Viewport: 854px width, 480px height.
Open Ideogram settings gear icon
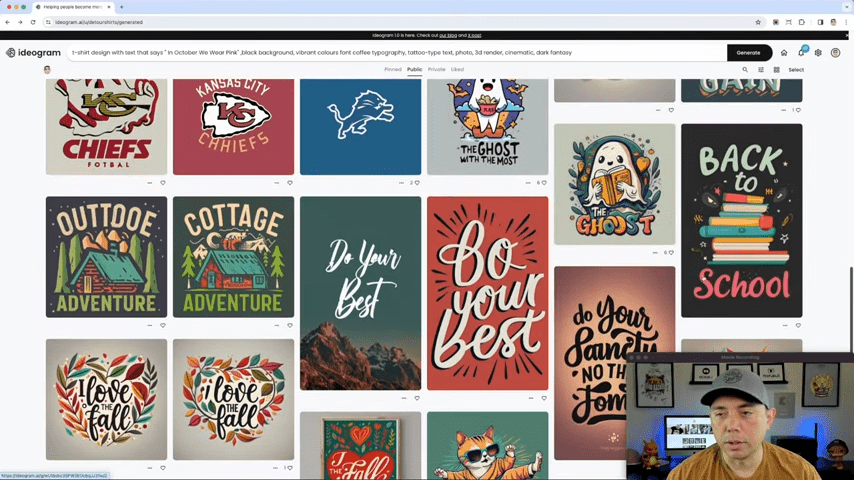point(818,53)
